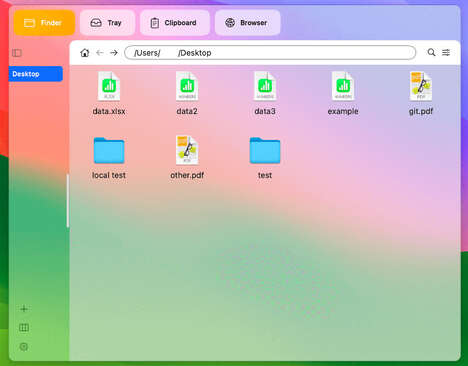This screenshot has height=366, width=468.
Task: Click the "local test" folder name label
Action: point(109,175)
